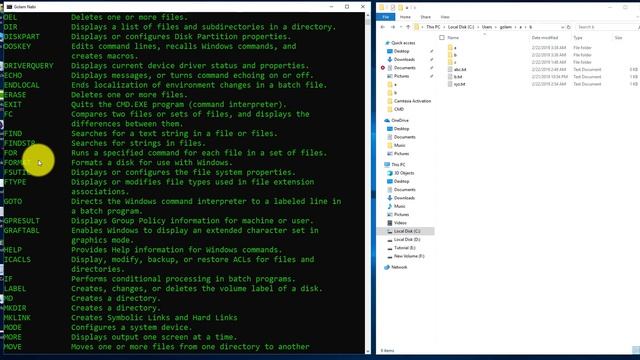The height and width of the screenshot is (360, 640).
Task: Select Pictures under Quick access
Action: (402, 76)
